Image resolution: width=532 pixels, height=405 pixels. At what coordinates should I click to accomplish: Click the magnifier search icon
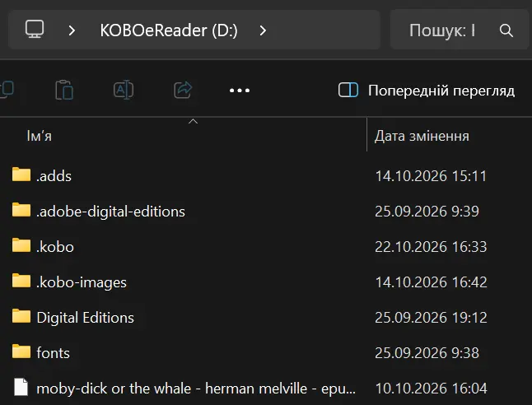pos(506,30)
